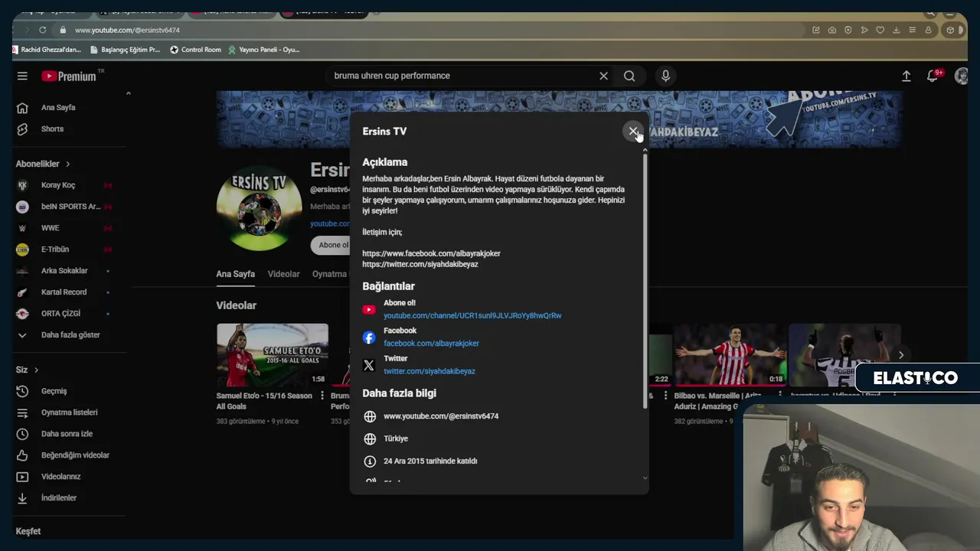Screen dimensions: 980x551
Task: Open Samuel Eto'o All Goals thumbnail
Action: tap(272, 354)
